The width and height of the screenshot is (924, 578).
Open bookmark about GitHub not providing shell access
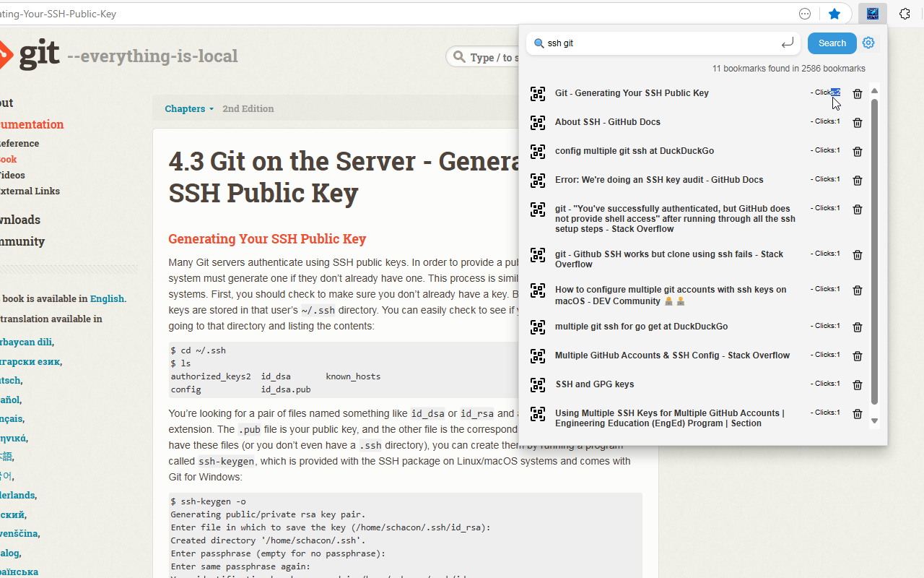[x=675, y=219]
